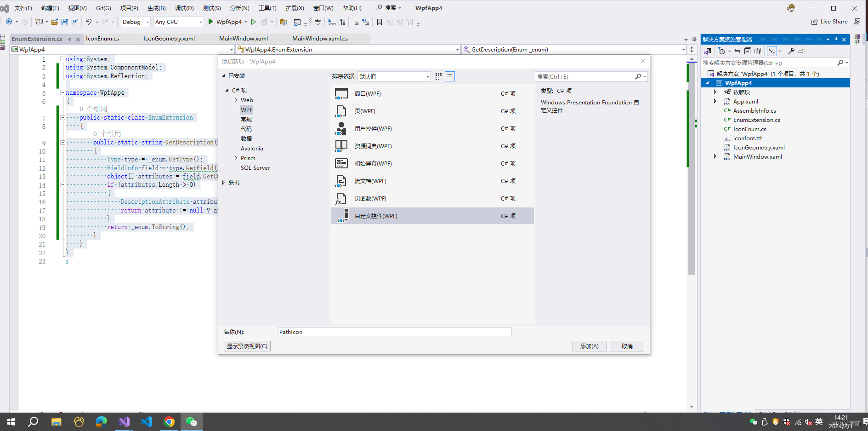Click the Navigate Backward arrow icon

tap(10, 22)
